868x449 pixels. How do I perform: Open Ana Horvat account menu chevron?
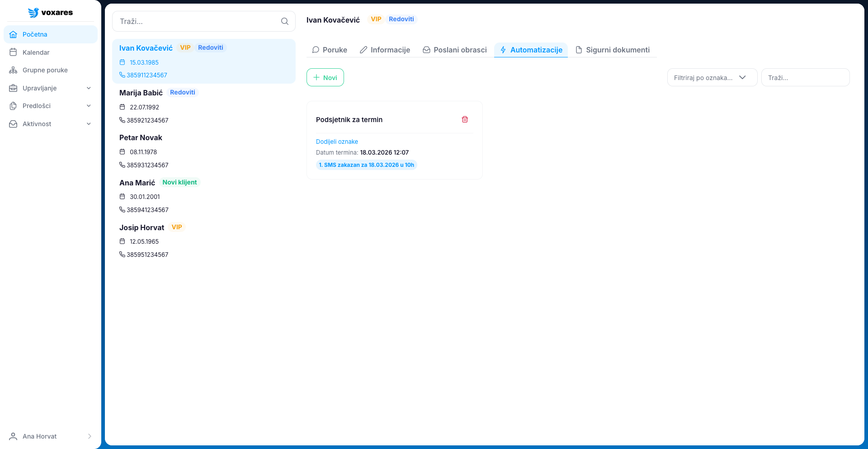(90, 436)
